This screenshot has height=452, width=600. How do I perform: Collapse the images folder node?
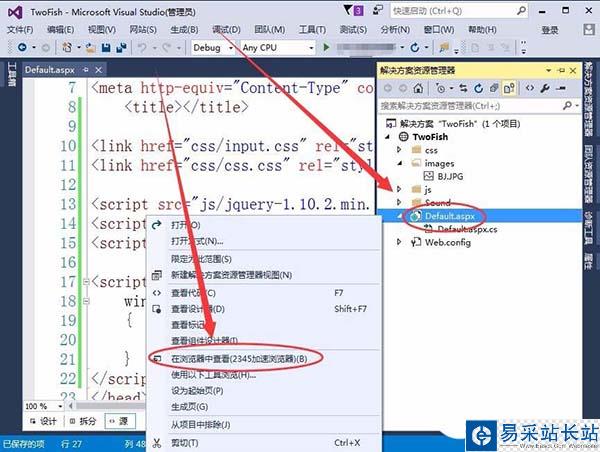(x=400, y=163)
